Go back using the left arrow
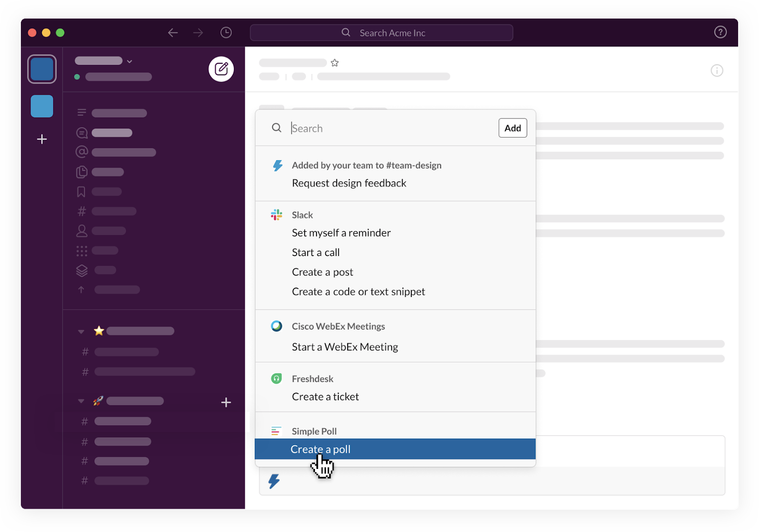 (x=173, y=33)
